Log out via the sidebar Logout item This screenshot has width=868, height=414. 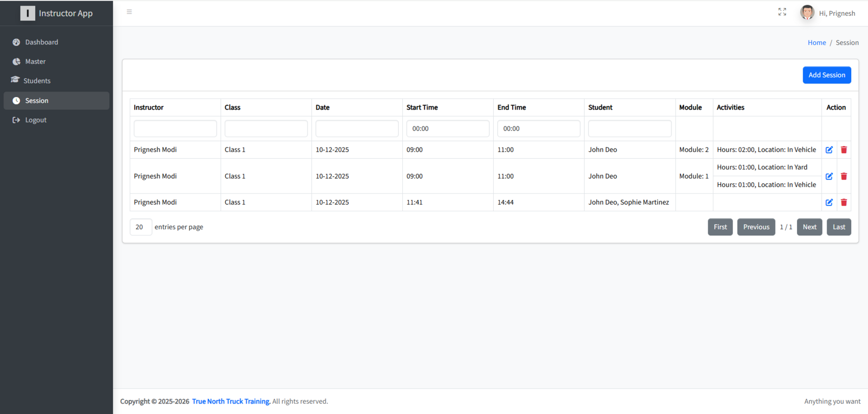point(36,120)
